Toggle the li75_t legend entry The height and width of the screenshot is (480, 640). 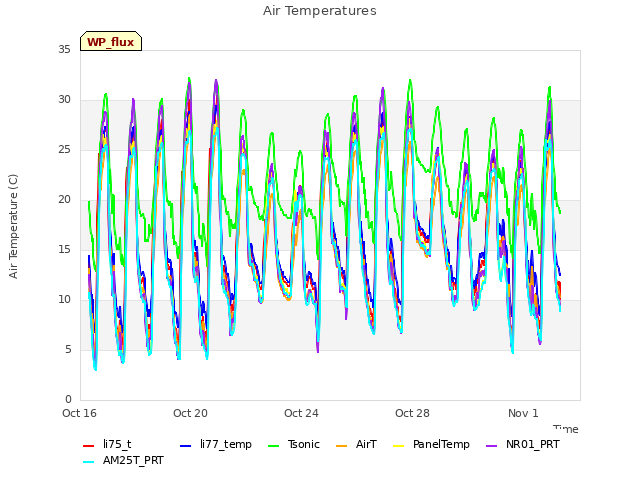(x=107, y=444)
